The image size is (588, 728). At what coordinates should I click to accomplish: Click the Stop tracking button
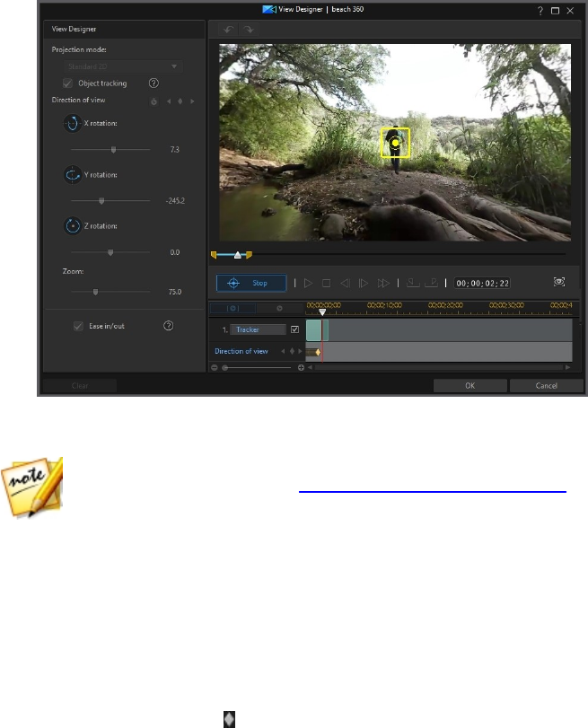point(251,284)
